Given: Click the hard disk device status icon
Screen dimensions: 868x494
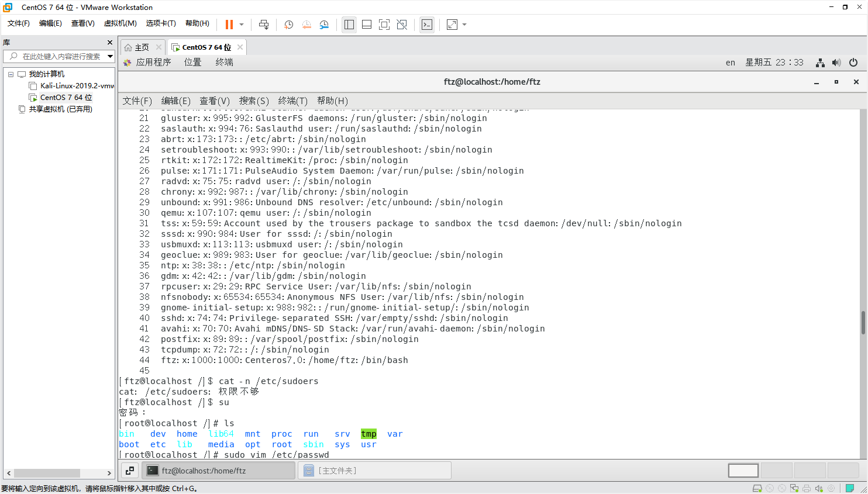Looking at the screenshot, I should (757, 488).
